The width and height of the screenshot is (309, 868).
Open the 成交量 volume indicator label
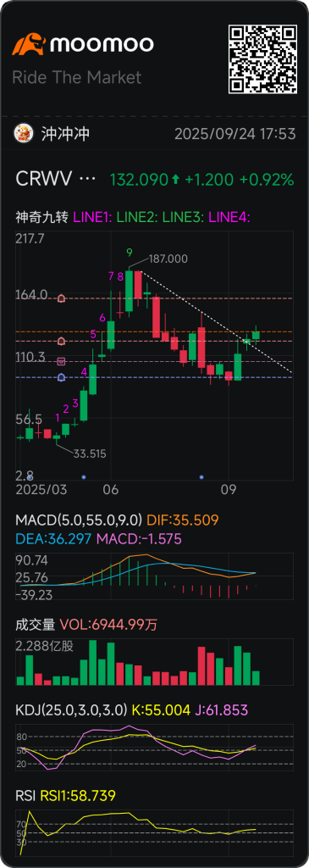click(36, 625)
